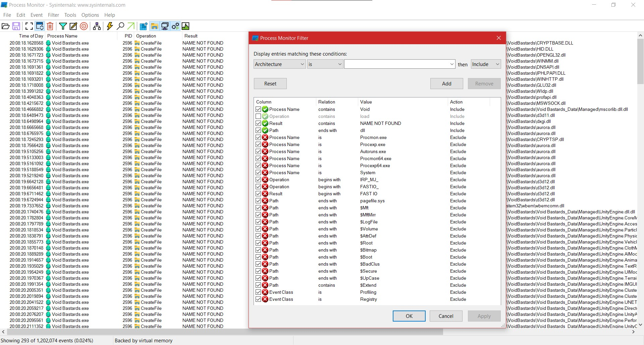Click the target Include Process from Window icon

pos(84,26)
